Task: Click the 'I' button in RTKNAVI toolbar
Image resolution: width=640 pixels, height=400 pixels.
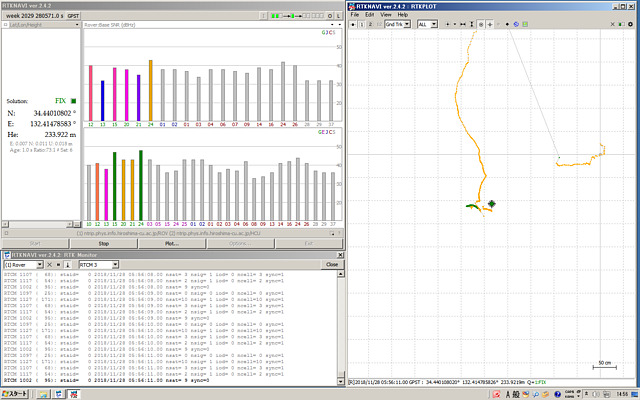Action: pos(263,16)
